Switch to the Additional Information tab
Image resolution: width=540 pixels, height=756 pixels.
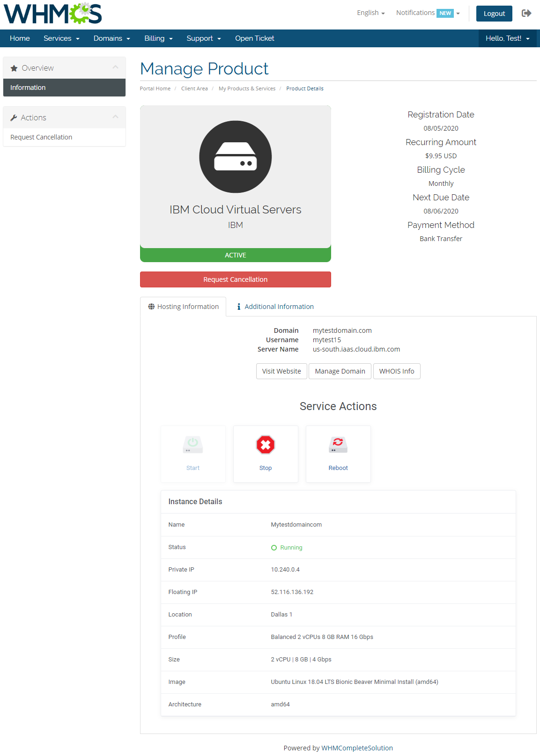point(275,307)
